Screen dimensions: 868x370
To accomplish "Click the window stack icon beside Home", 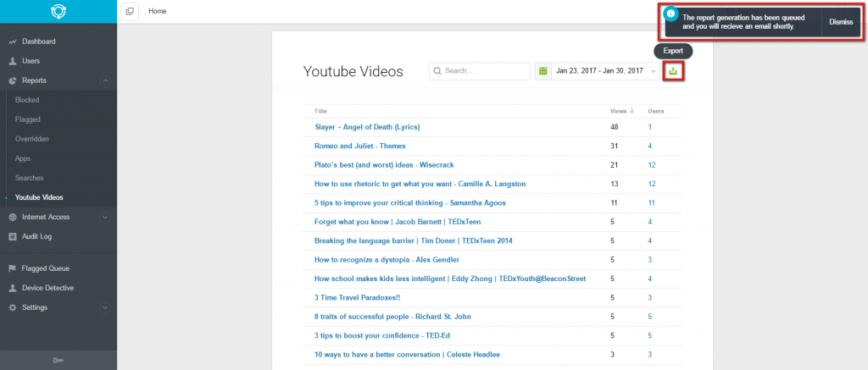I will (130, 11).
